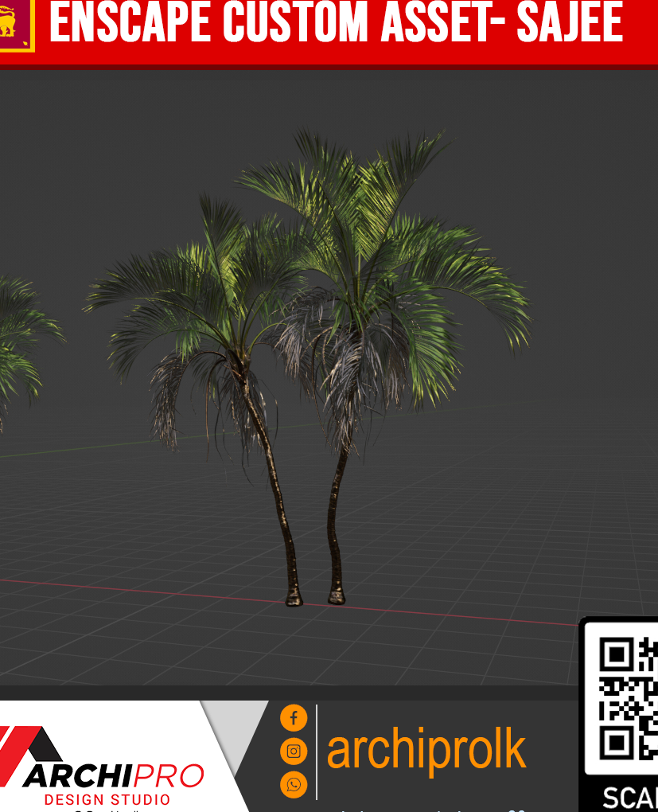This screenshot has height=812, width=658.
Task: Click the WhatsApp icon
Action: 294,785
